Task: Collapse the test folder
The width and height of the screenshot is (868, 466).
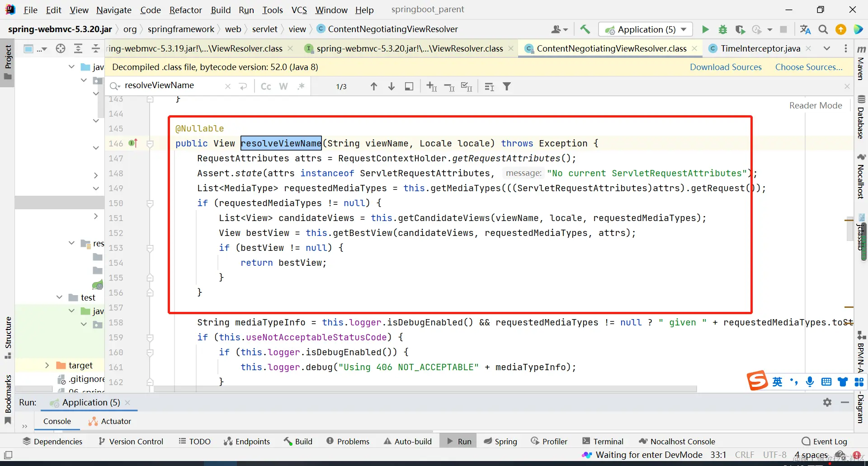Action: (59, 297)
